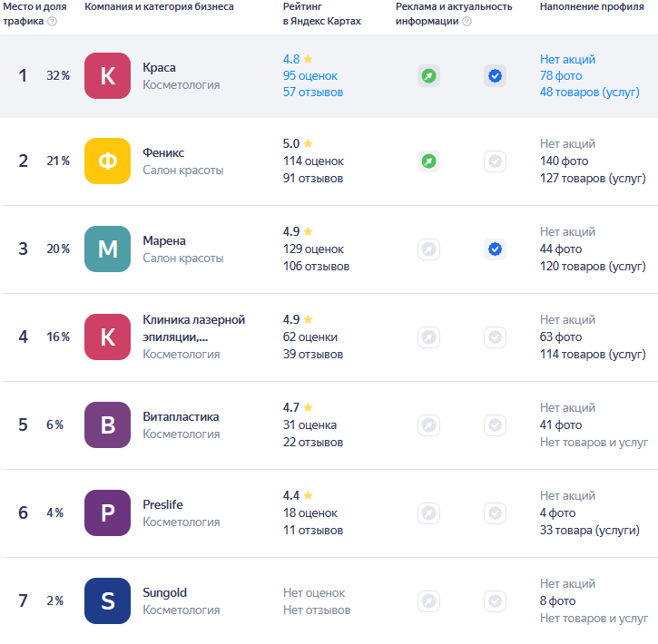658x644 pixels.
Task: Click '8 фото' in Sungold row
Action: click(x=557, y=601)
